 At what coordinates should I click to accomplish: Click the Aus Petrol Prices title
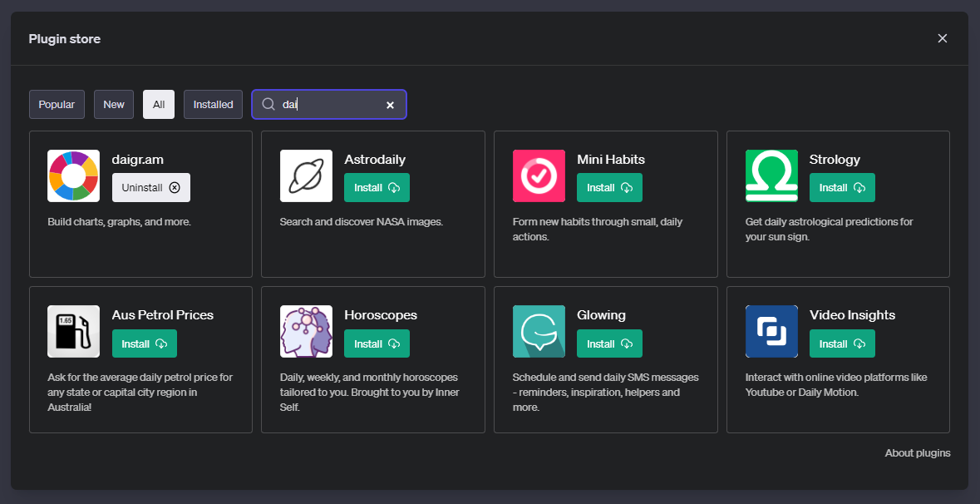pyautogui.click(x=162, y=315)
